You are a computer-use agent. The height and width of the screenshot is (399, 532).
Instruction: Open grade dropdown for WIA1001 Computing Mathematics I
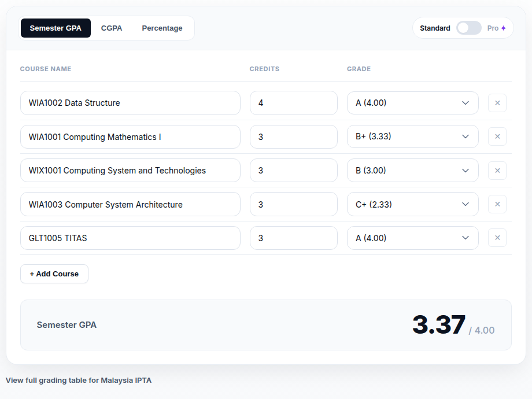412,136
